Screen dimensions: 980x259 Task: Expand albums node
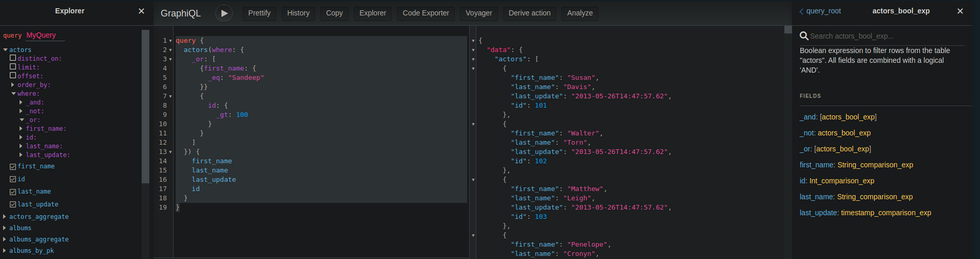click(5, 228)
